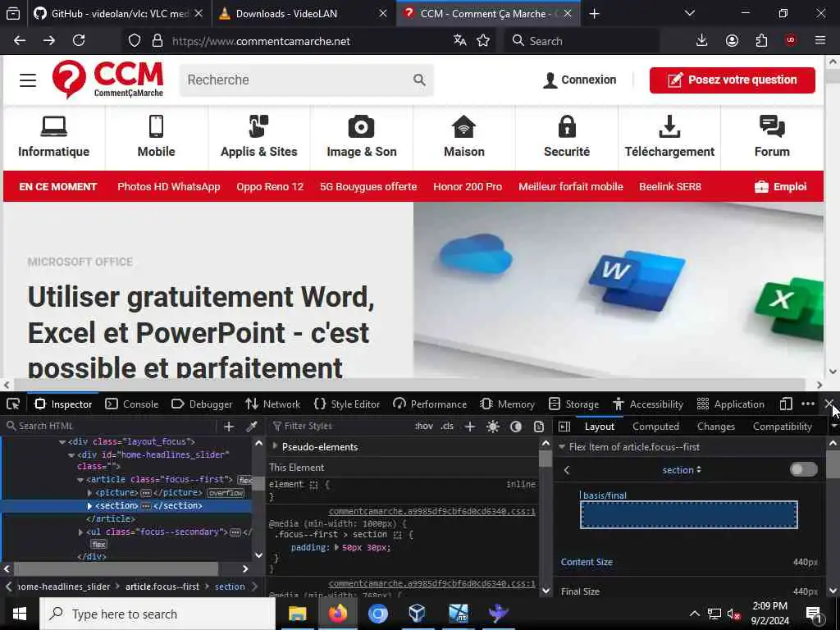Open responsive design mode icon
The image size is (840, 630).
pos(785,404)
